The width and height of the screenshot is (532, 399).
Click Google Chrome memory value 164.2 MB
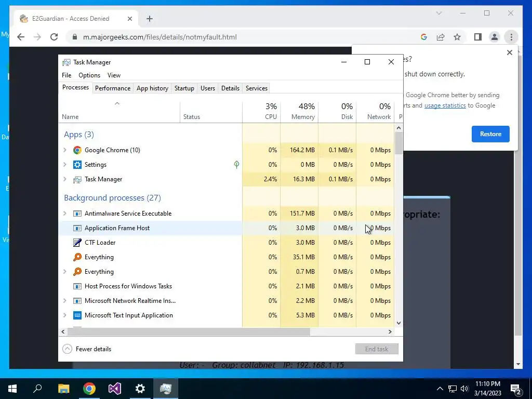[302, 150]
